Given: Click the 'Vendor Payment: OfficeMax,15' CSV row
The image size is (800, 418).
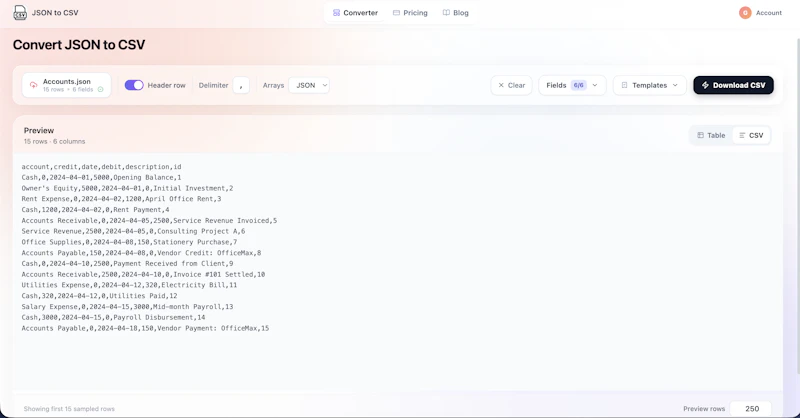Looking at the screenshot, I should click(145, 328).
